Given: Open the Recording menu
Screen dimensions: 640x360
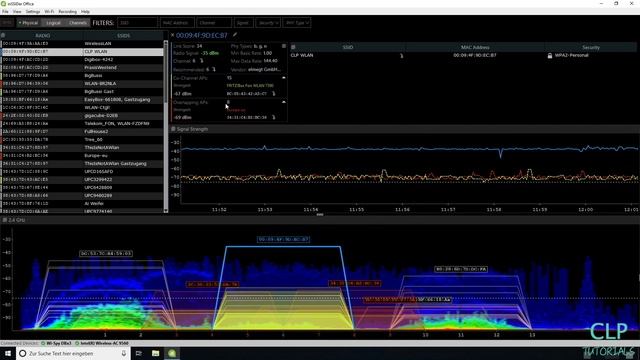Looking at the screenshot, I should [68, 12].
